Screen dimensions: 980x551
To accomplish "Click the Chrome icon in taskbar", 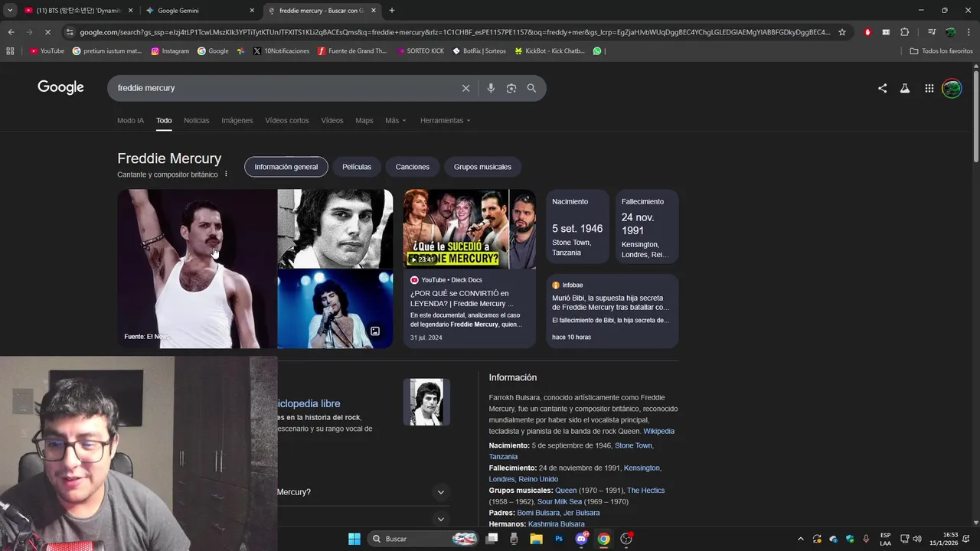I will pyautogui.click(x=603, y=539).
